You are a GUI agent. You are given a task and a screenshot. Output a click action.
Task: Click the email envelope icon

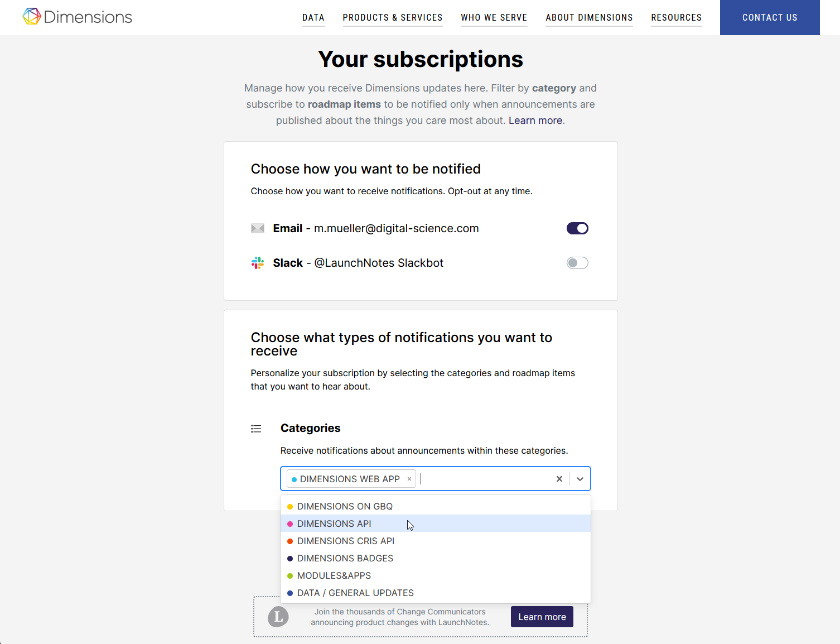pos(258,228)
